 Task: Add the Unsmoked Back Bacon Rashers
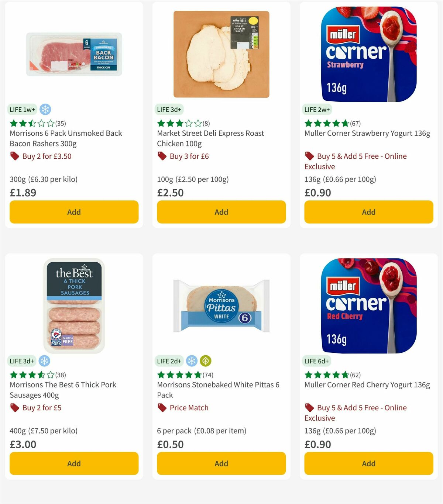[73, 212]
